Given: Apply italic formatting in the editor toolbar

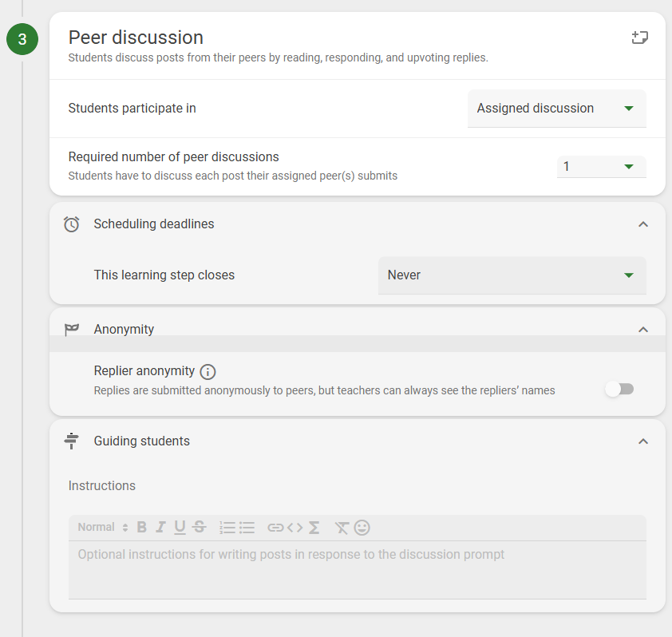Looking at the screenshot, I should click(160, 527).
